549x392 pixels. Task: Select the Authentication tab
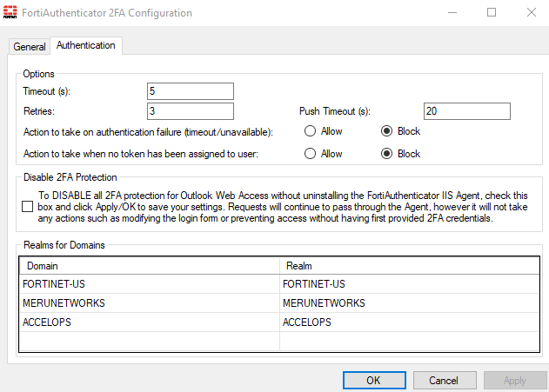[x=86, y=45]
